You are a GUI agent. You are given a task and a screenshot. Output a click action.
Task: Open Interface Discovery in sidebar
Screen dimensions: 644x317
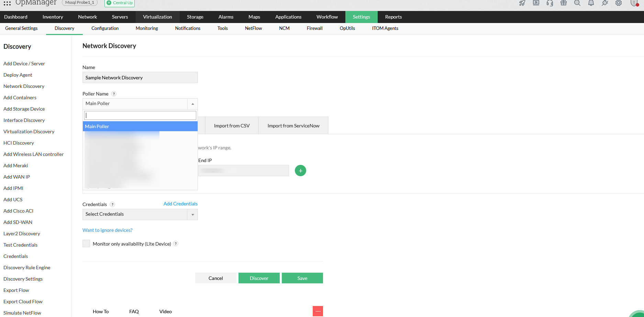[x=24, y=121]
